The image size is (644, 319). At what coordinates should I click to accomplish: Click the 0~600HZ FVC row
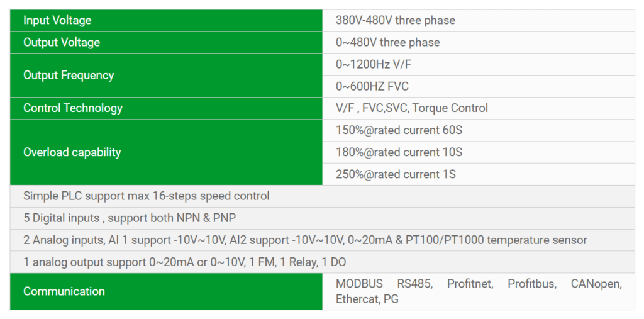(x=372, y=86)
